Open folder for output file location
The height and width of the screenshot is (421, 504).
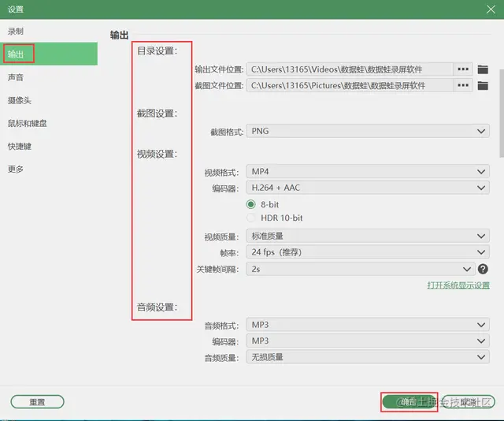click(483, 69)
